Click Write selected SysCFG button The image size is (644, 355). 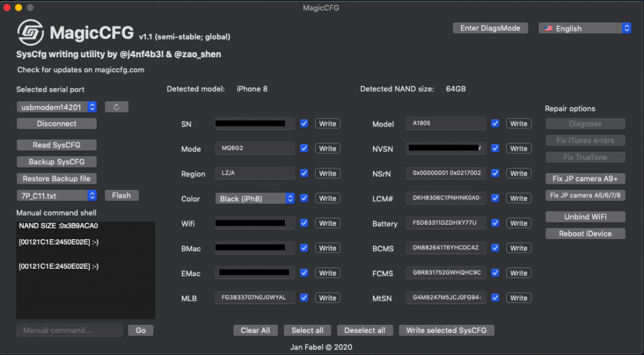(447, 330)
